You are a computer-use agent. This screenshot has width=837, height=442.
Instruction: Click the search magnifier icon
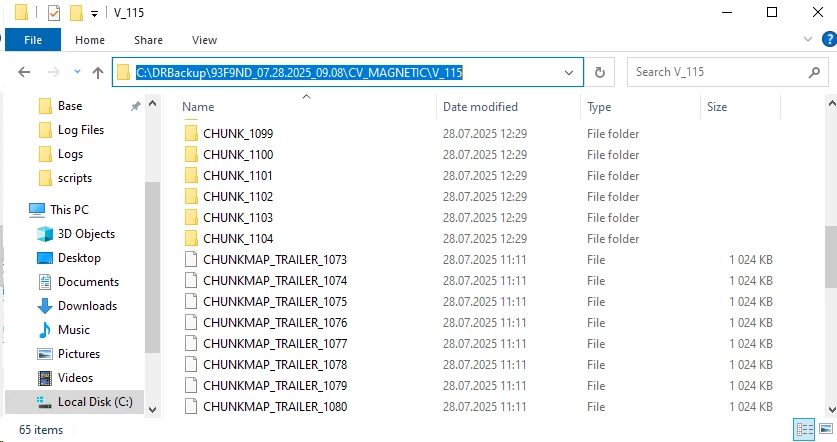tap(814, 72)
